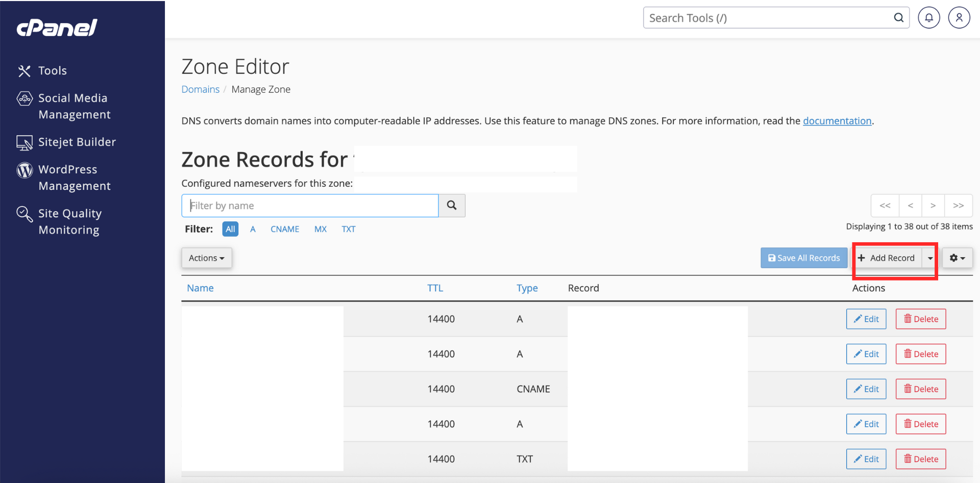Edit the CNAME record

pos(866,389)
